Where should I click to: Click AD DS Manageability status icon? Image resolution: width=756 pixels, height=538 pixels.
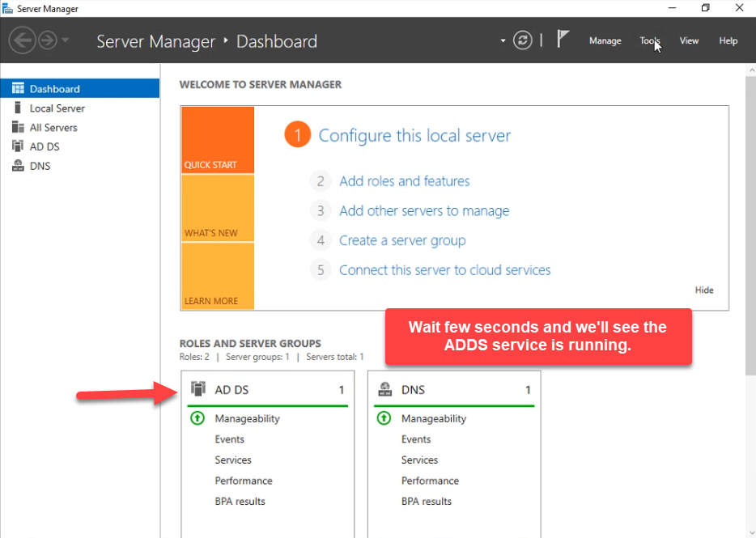point(197,418)
